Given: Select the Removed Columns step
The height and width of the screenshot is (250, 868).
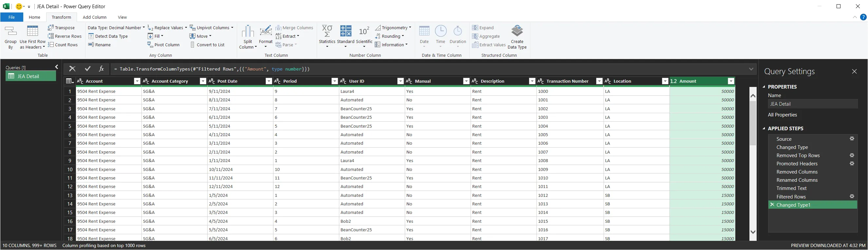Looking at the screenshot, I should click(813, 172).
